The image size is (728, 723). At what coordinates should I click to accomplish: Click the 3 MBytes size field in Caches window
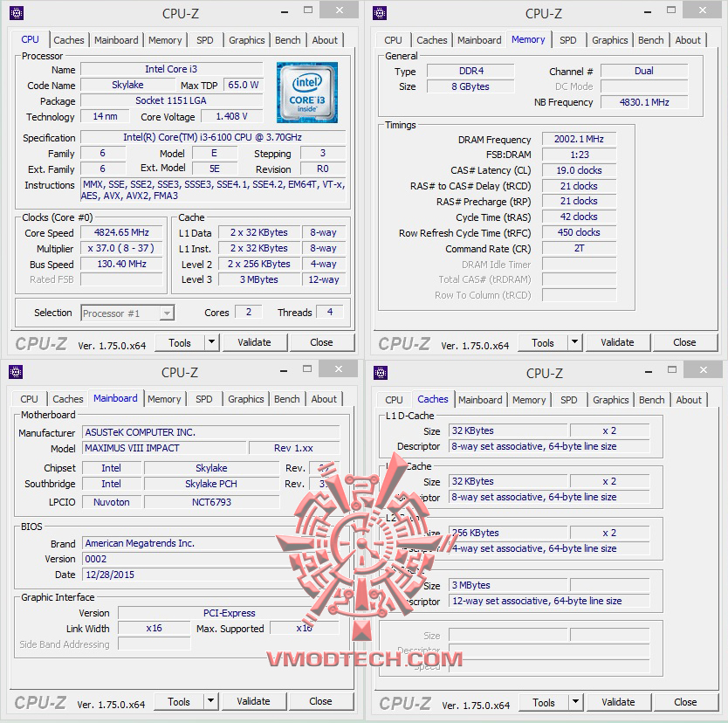[x=508, y=586]
